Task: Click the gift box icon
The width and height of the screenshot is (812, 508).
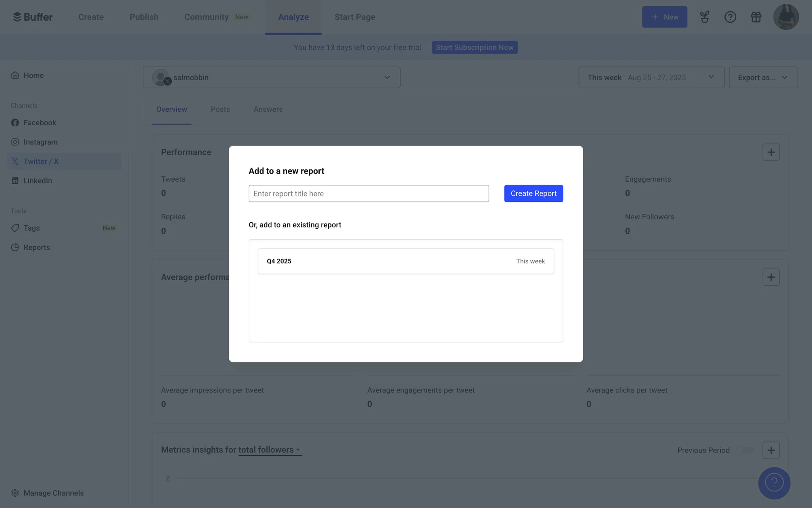Action: (756, 17)
